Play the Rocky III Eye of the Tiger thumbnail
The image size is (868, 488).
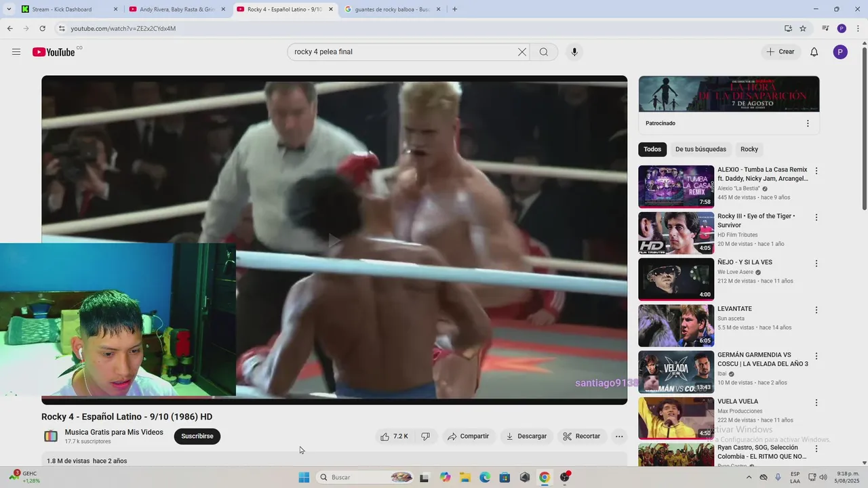[676, 232]
